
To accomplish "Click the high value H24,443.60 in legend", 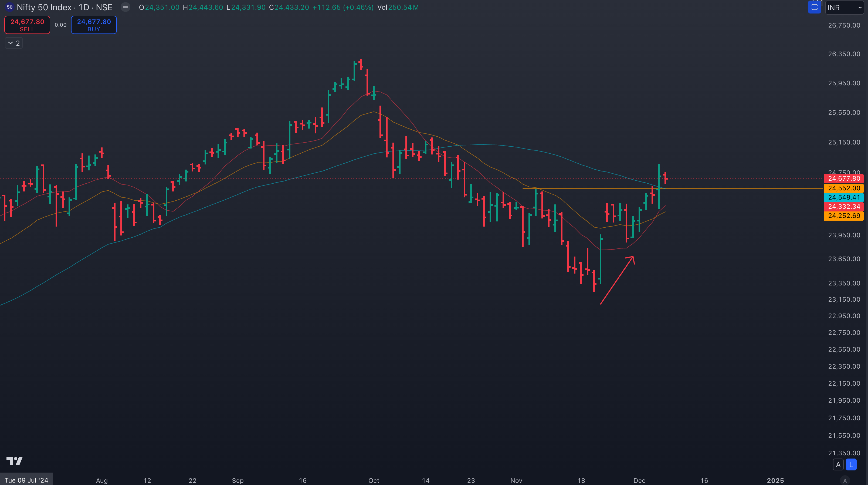I will point(203,7).
